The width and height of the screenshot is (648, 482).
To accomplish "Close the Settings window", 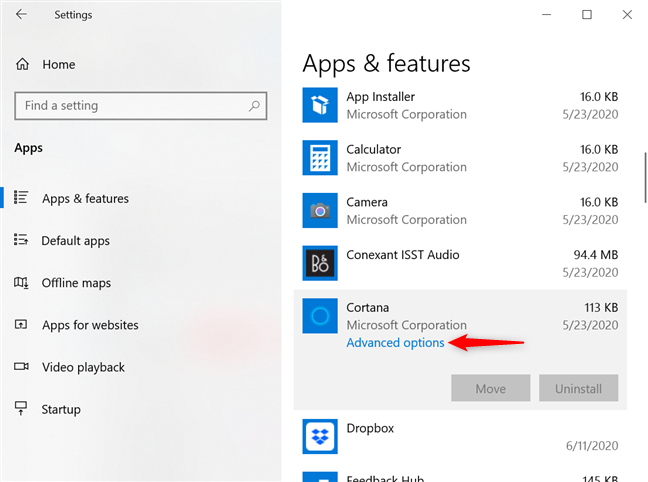I will coord(627,14).
